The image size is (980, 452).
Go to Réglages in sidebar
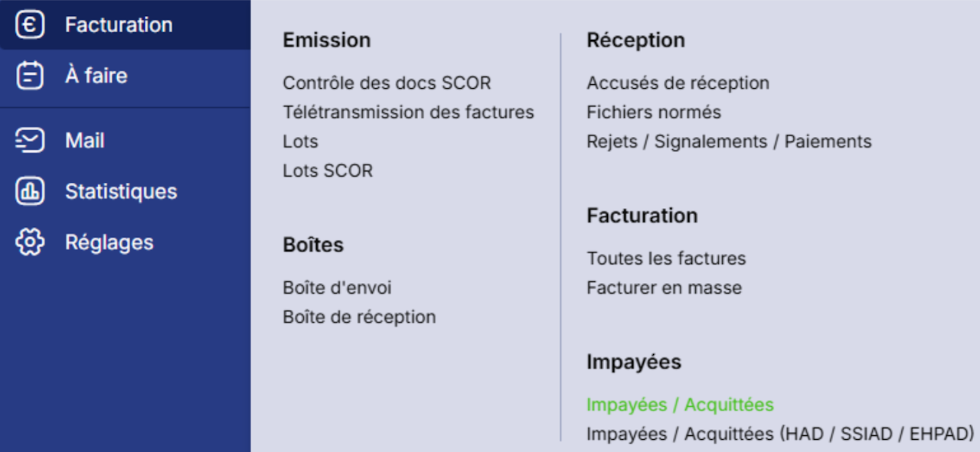109,242
